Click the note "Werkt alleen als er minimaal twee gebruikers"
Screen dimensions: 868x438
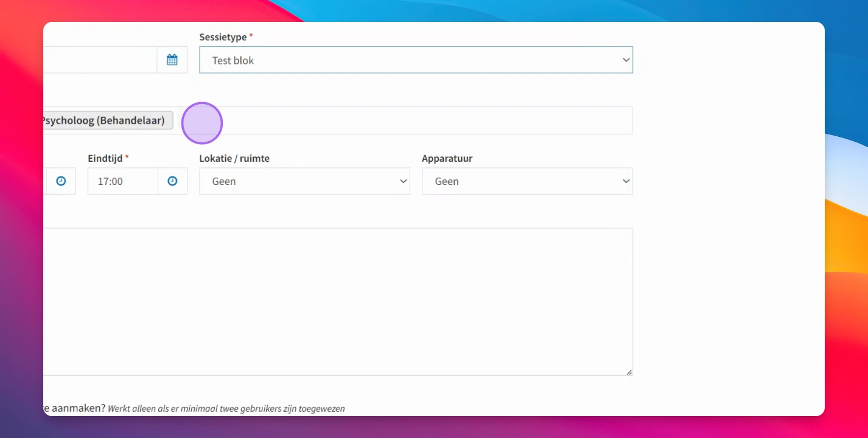click(x=203, y=409)
